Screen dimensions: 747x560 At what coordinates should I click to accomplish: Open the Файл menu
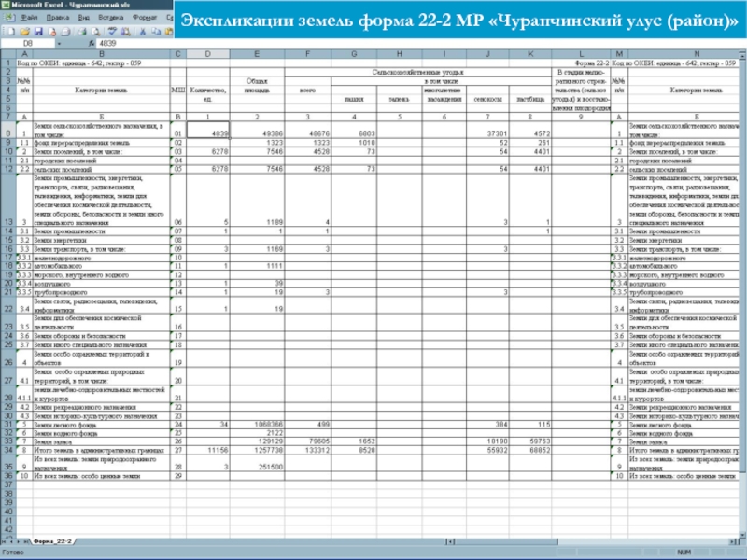click(x=28, y=18)
